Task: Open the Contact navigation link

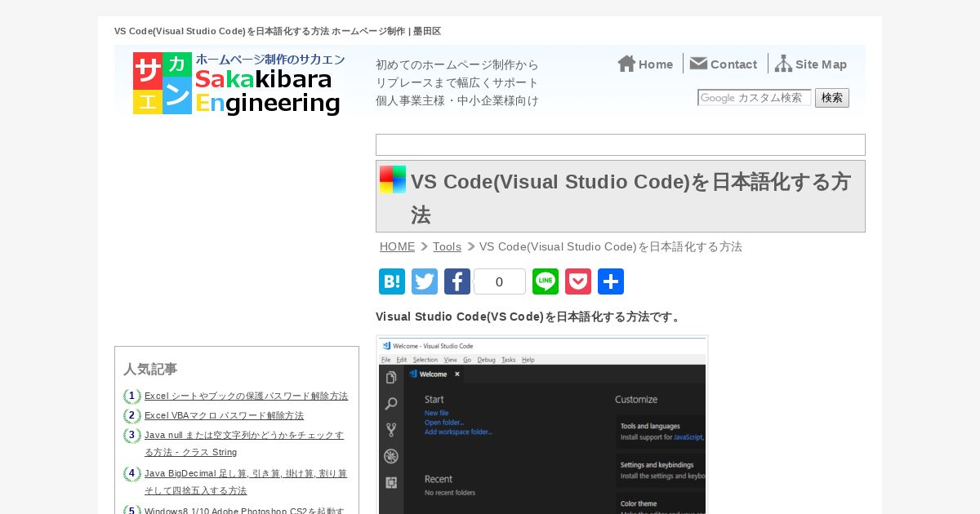Action: click(724, 64)
